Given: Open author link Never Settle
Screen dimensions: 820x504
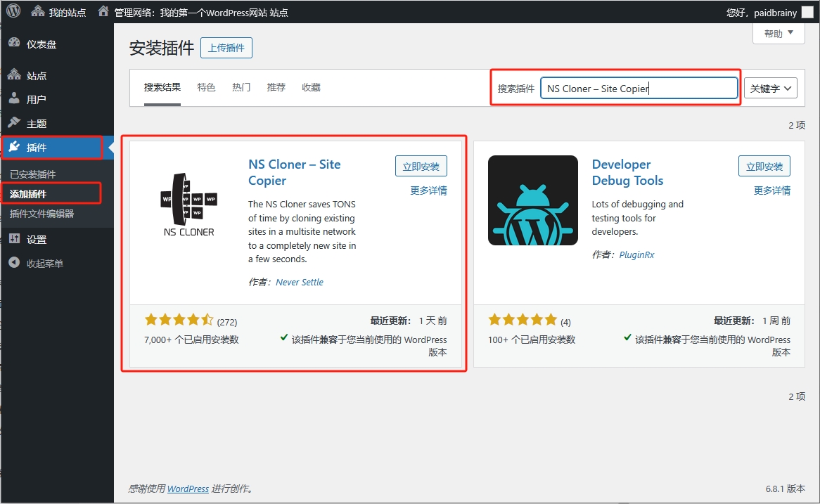Looking at the screenshot, I should pyautogui.click(x=300, y=282).
